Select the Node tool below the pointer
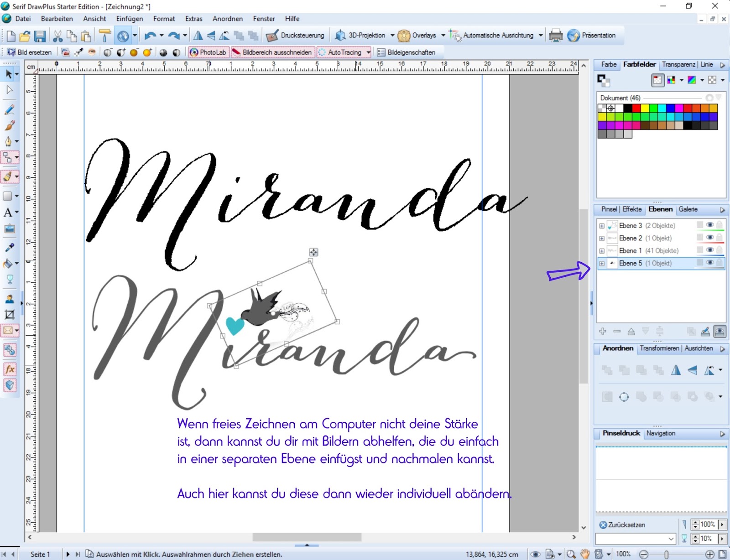Image resolution: width=730 pixels, height=560 pixels. [x=10, y=90]
